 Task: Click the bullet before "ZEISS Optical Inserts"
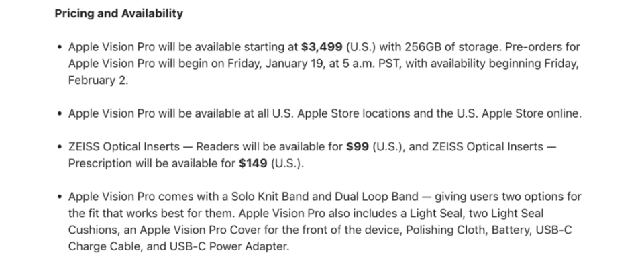tap(60, 147)
